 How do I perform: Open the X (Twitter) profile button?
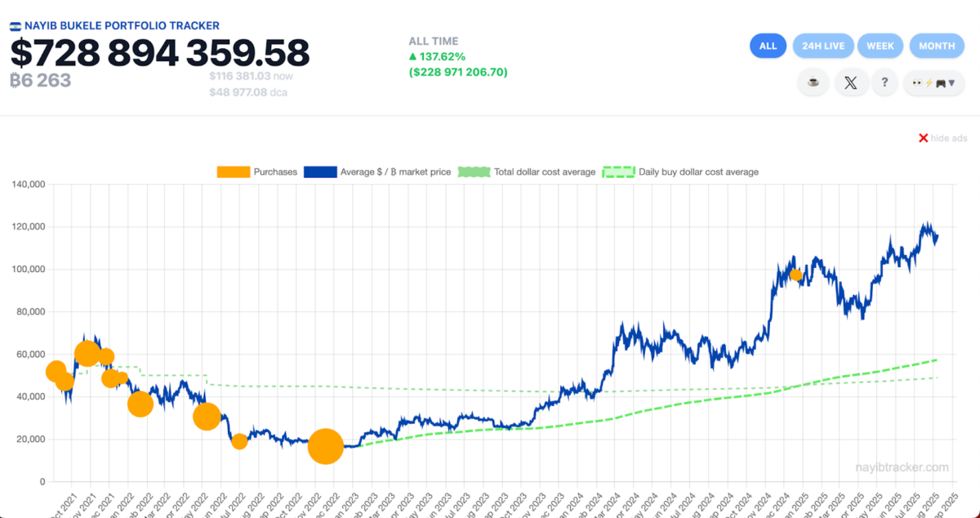tap(851, 83)
